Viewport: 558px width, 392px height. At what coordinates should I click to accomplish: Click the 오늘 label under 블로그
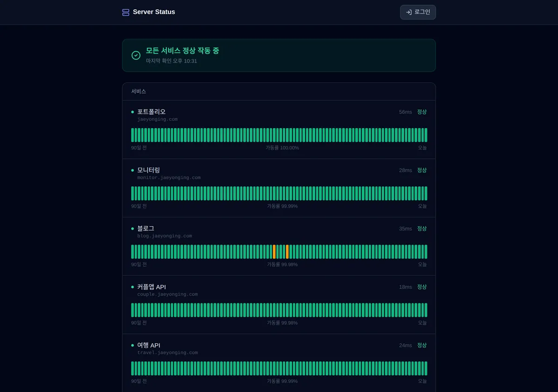(x=422, y=264)
